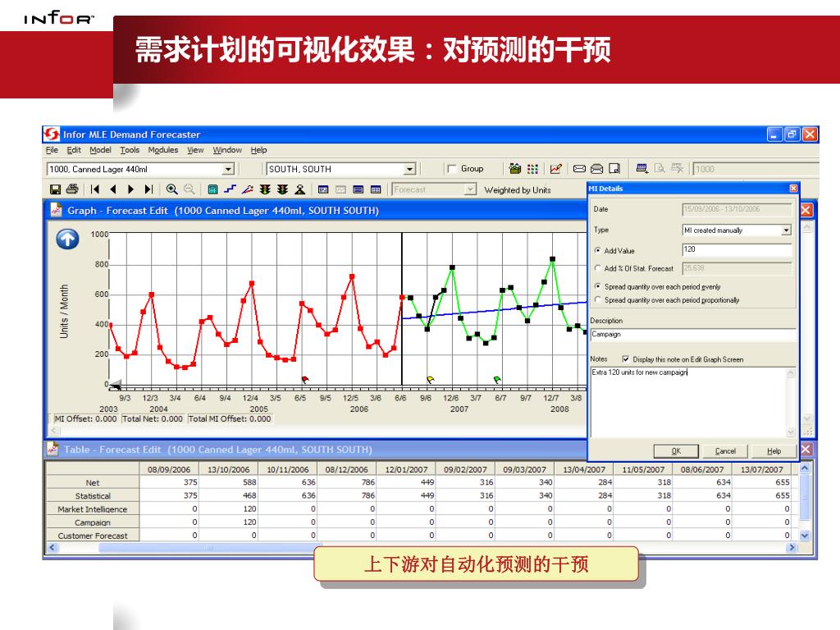840x630 pixels.
Task: Click Cancel in MI Details dialog
Action: [x=725, y=451]
